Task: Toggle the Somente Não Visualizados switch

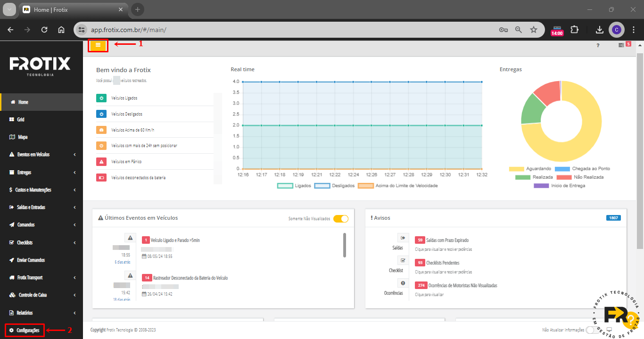Action: 340,219
